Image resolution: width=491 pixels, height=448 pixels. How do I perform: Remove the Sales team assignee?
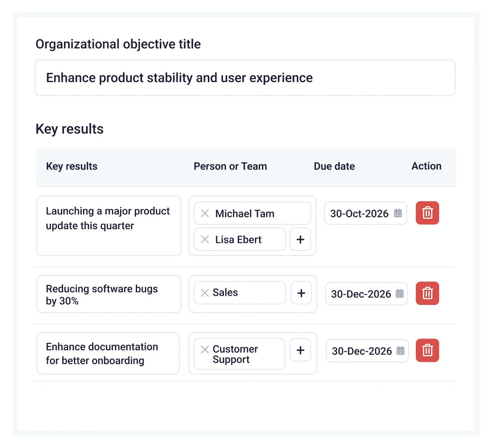point(204,293)
